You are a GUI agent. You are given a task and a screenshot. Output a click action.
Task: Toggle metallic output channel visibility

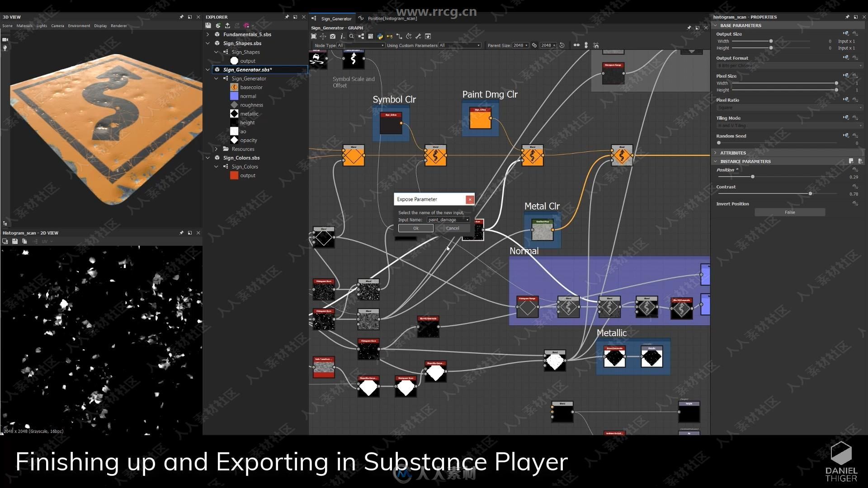click(234, 113)
